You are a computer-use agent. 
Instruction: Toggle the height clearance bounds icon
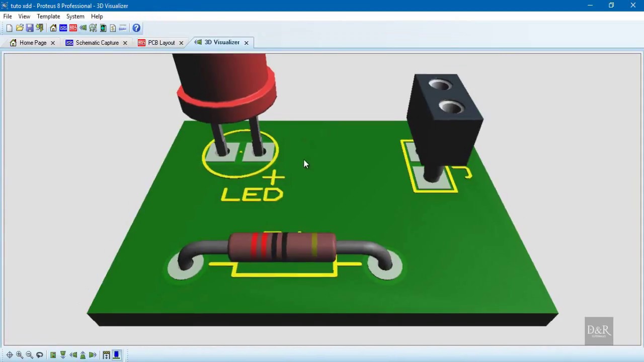point(106,355)
